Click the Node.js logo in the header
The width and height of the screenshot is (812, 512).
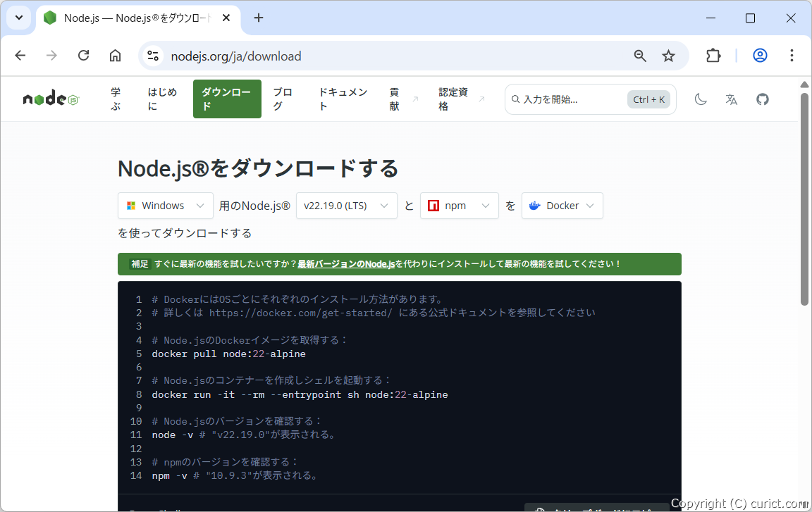coord(51,99)
